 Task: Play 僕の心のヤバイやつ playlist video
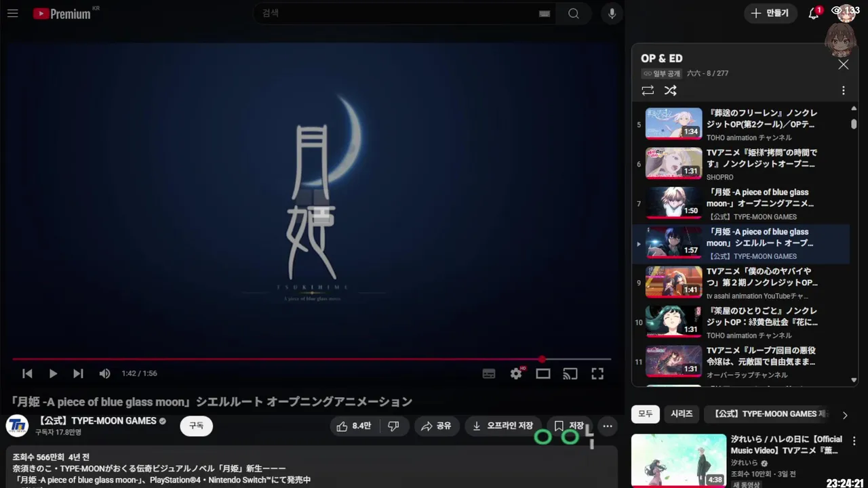[741, 283]
